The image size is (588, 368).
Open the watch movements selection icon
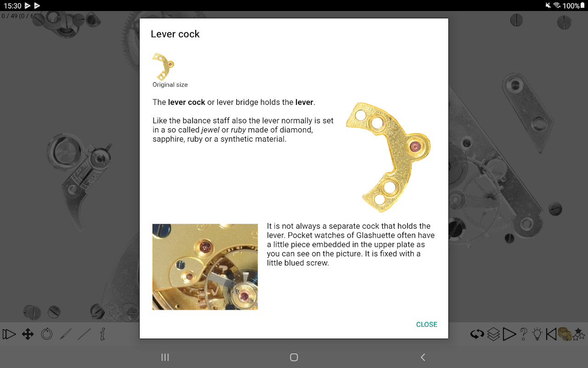coord(565,334)
